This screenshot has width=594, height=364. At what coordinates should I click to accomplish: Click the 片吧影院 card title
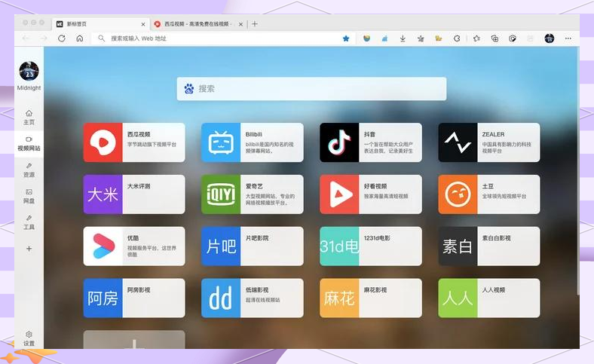pyautogui.click(x=257, y=238)
